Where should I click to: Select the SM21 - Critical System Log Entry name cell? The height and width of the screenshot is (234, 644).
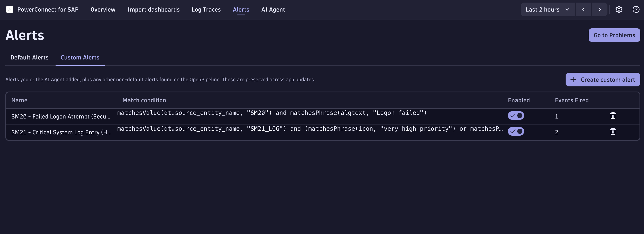pyautogui.click(x=61, y=132)
